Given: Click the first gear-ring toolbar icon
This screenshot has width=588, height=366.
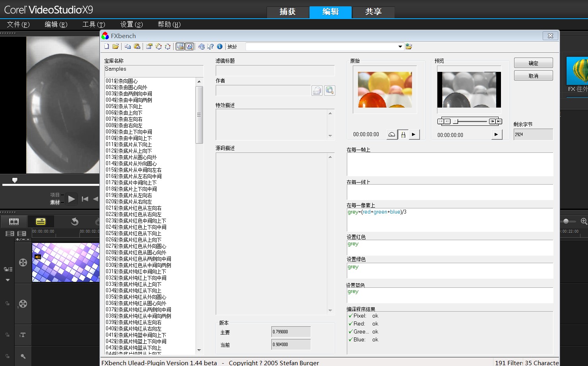Looking at the screenshot, I should click(159, 46).
